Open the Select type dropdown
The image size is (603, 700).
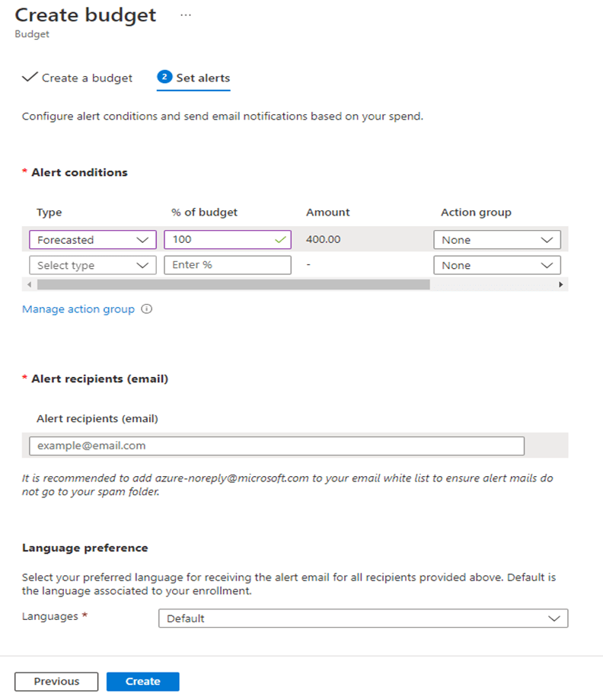click(x=92, y=265)
